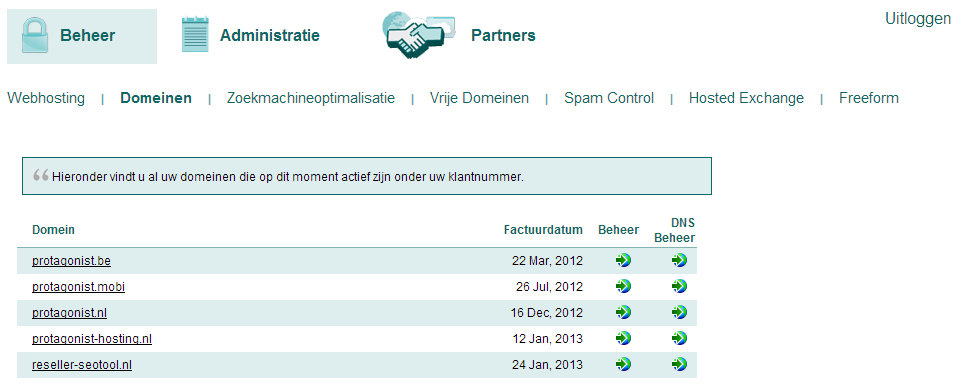The height and width of the screenshot is (389, 957).
Task: Switch to the Webhosting tab
Action: 46,98
